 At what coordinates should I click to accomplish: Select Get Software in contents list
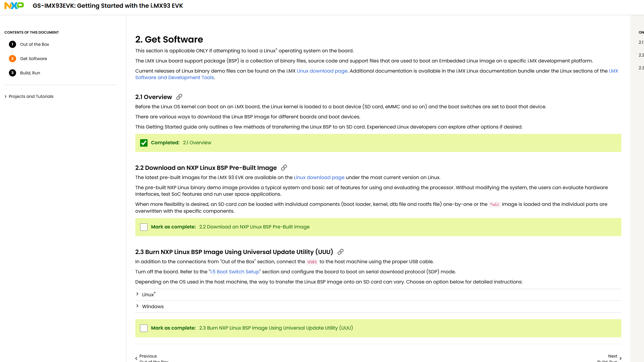(34, 59)
